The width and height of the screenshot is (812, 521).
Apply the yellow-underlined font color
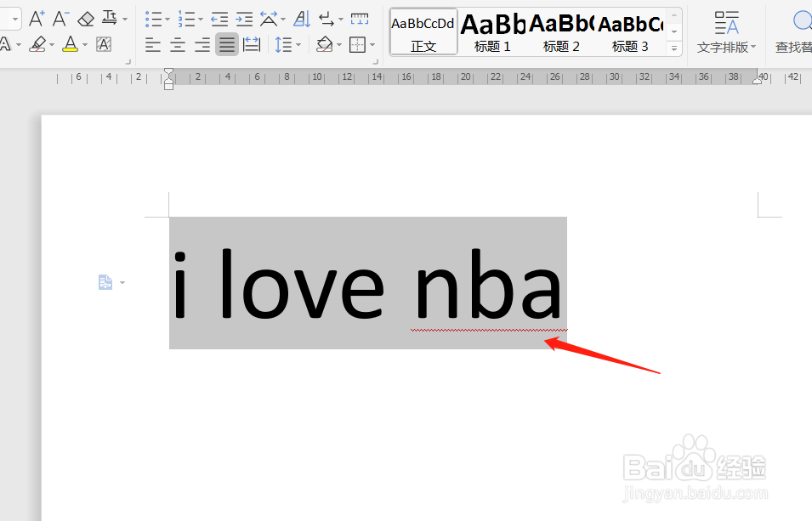70,44
